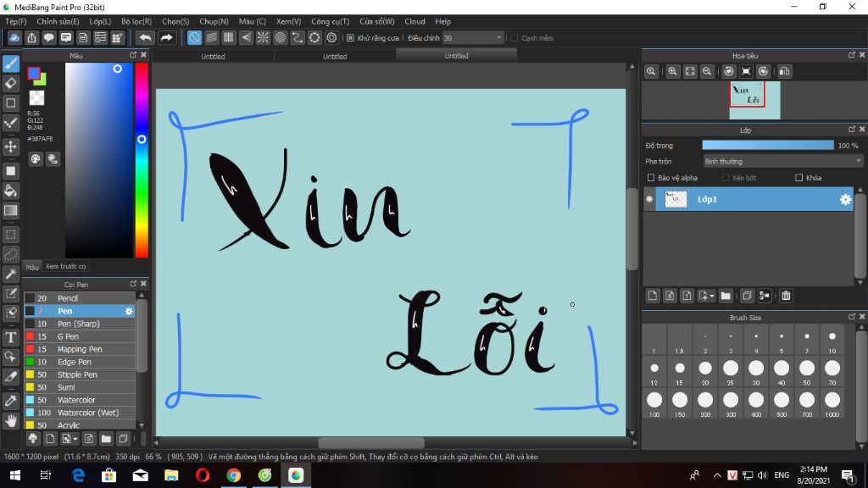Switch to Xem trước cọ tab
This screenshot has height=488, width=868.
point(66,266)
